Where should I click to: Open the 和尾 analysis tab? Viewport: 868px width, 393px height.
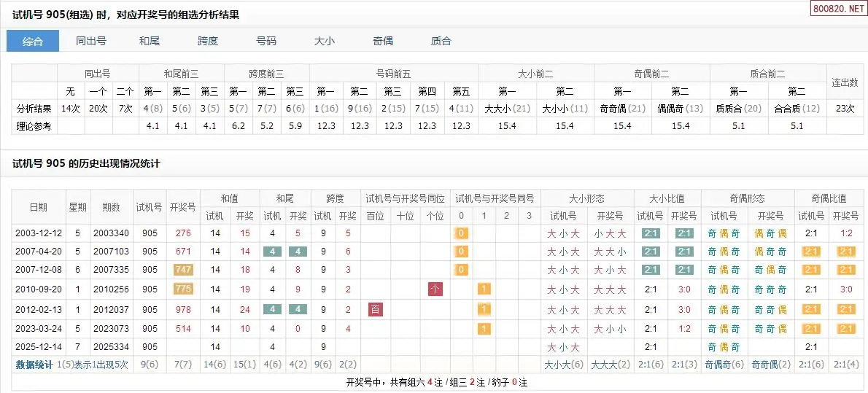(x=150, y=42)
